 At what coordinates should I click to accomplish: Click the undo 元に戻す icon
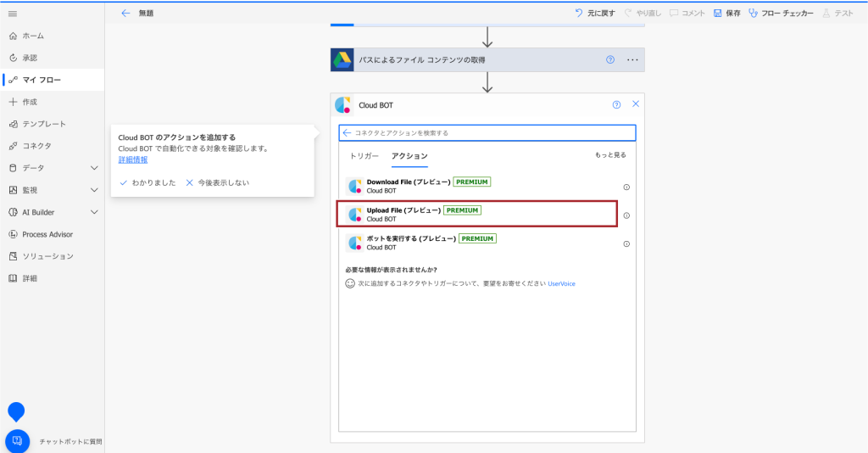click(579, 13)
